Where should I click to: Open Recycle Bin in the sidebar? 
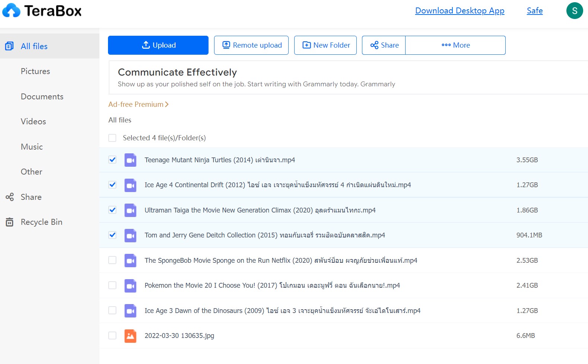coord(41,222)
